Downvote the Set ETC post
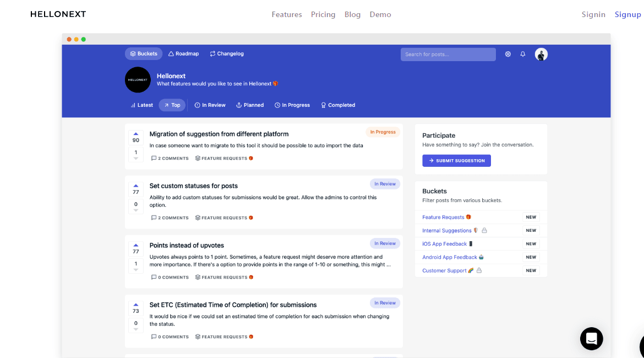The image size is (644, 358). (136, 330)
